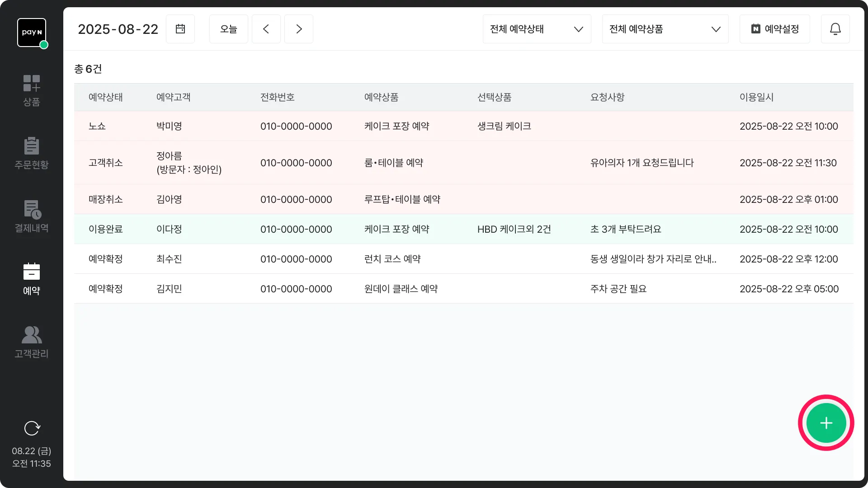Open the 상품 products sidebar icon
Screen dimensions: 868x488
click(x=32, y=90)
